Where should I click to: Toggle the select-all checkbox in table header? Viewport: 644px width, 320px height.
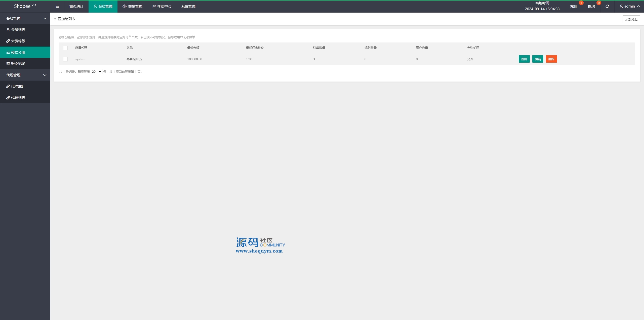pos(65,48)
